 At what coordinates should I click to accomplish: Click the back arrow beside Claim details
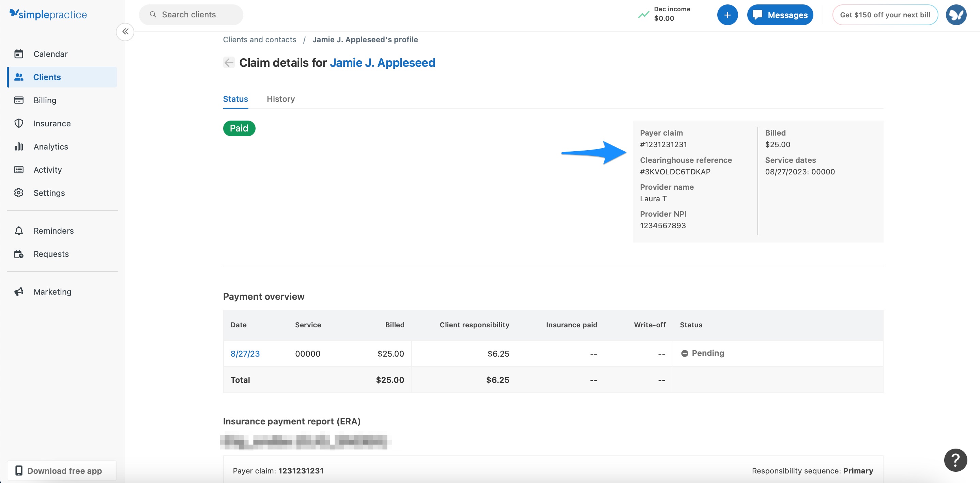tap(229, 62)
